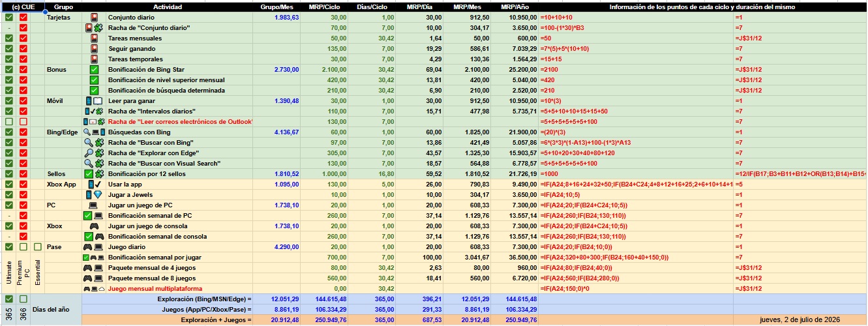Tick the empty green checkbox in the Outlook emails streak row
Screen dimensions: 868x326
[9, 122]
